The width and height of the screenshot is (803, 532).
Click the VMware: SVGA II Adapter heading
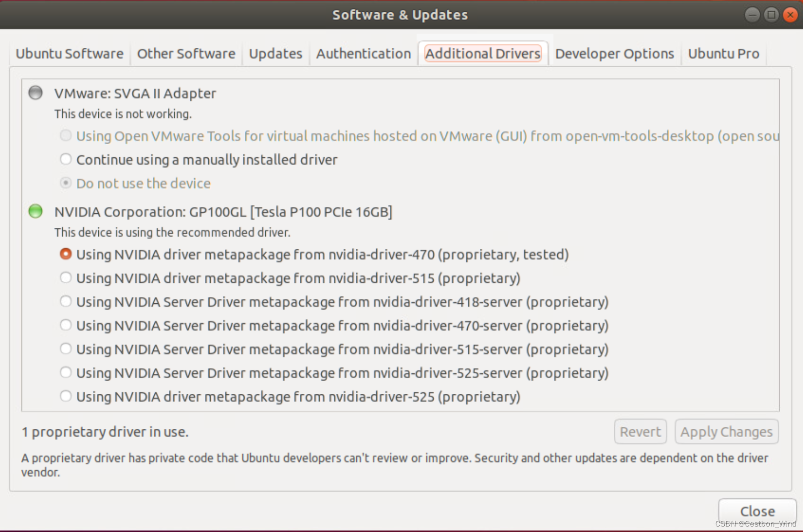point(135,93)
